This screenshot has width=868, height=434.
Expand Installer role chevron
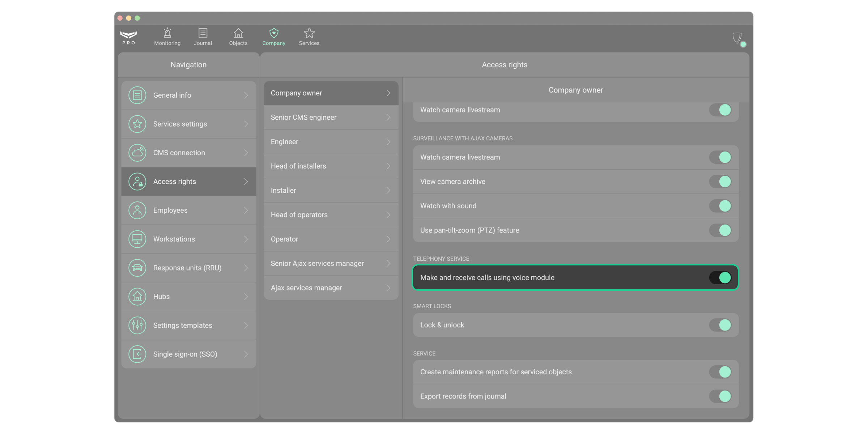[x=388, y=190]
